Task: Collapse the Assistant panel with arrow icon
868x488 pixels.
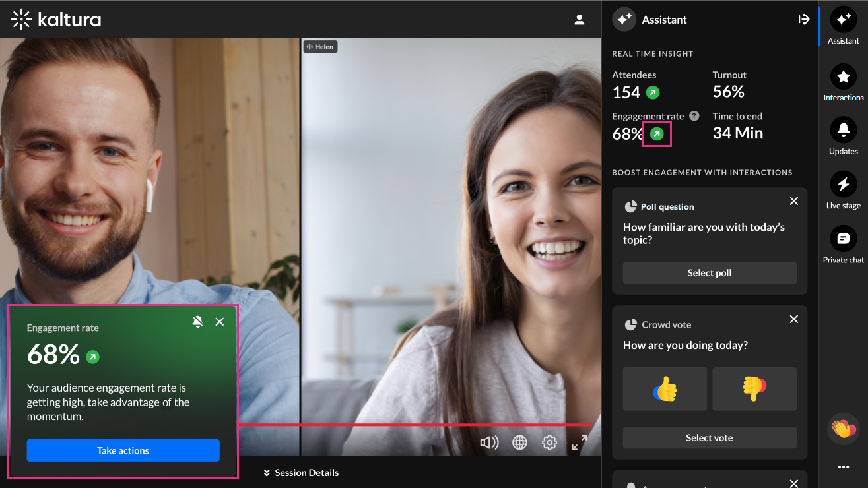Action: [803, 20]
